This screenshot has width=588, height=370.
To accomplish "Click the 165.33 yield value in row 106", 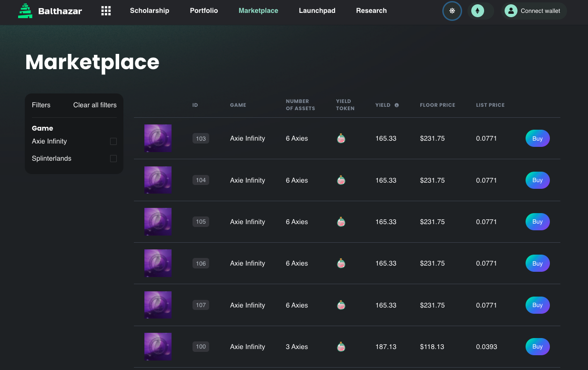I will point(386,263).
